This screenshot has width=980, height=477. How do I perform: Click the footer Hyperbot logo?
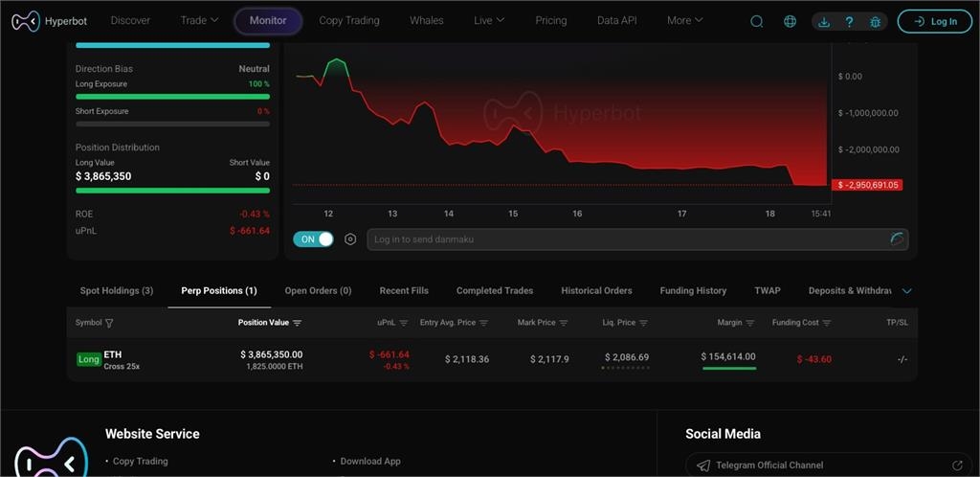52,459
